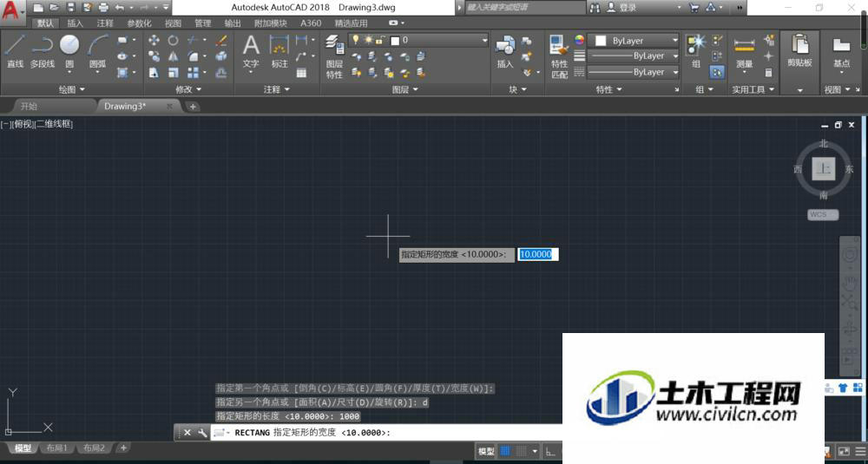Expand the Modify (修改) panel

(x=188, y=89)
